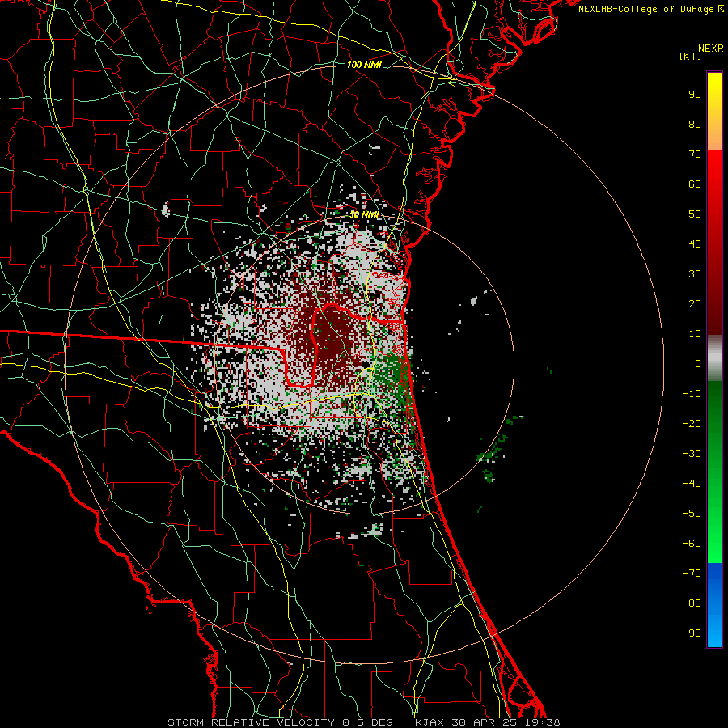Click the 50 NMI range ring label
Image resolution: width=728 pixels, height=728 pixels.
365,214
